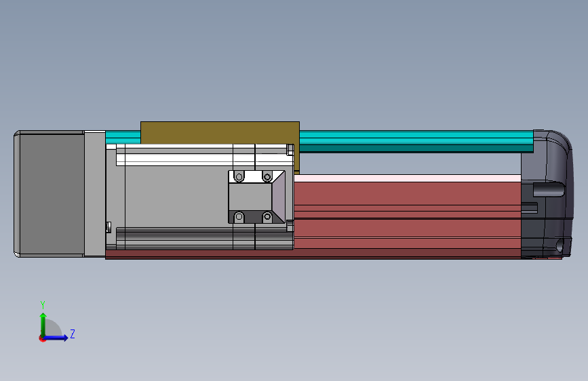Screen dimensions: 588x381
Task: Click the cylindrical peg on the end cap
Action: [x=549, y=189]
